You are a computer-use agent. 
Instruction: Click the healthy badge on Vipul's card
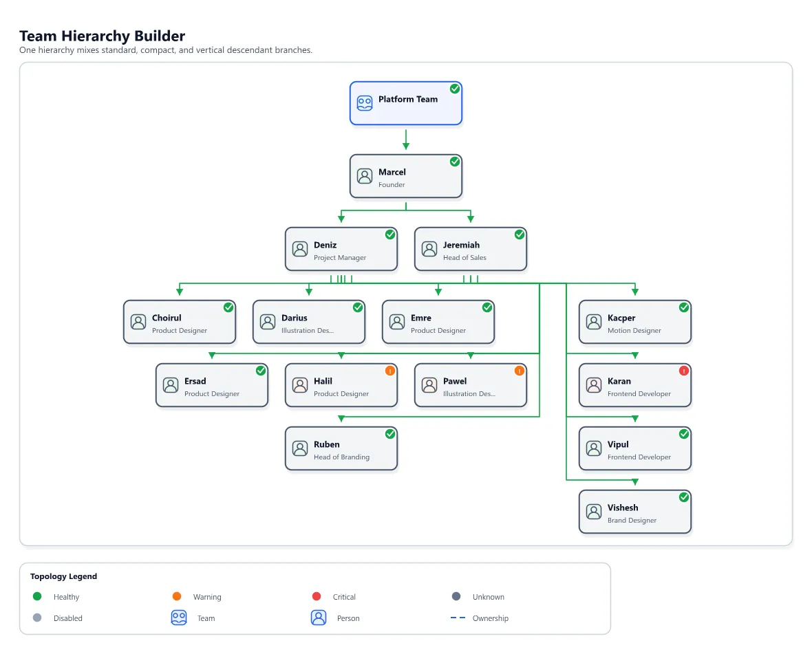(x=684, y=433)
